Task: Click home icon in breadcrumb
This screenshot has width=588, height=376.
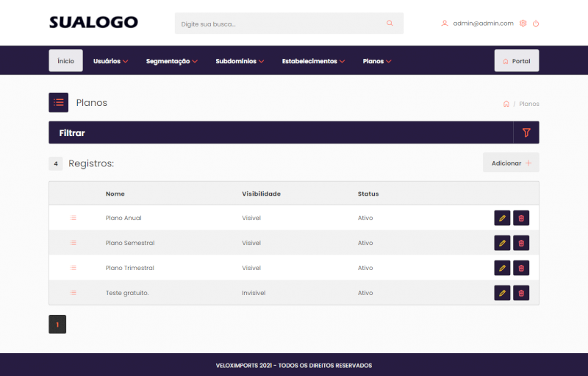Action: [x=506, y=104]
